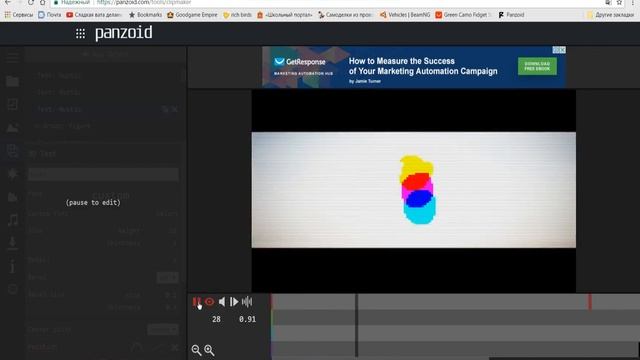Open the Panzoid bookmark
This screenshot has width=640, height=360.
[x=511, y=15]
